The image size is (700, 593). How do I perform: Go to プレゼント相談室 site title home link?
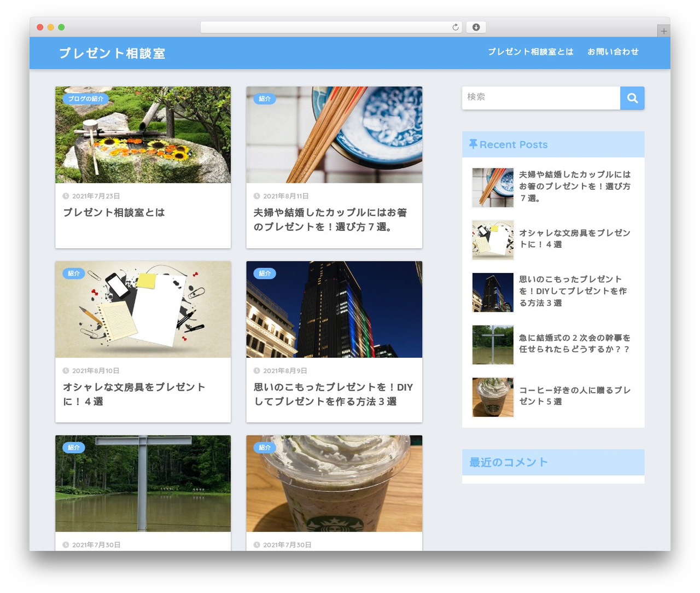coord(112,53)
